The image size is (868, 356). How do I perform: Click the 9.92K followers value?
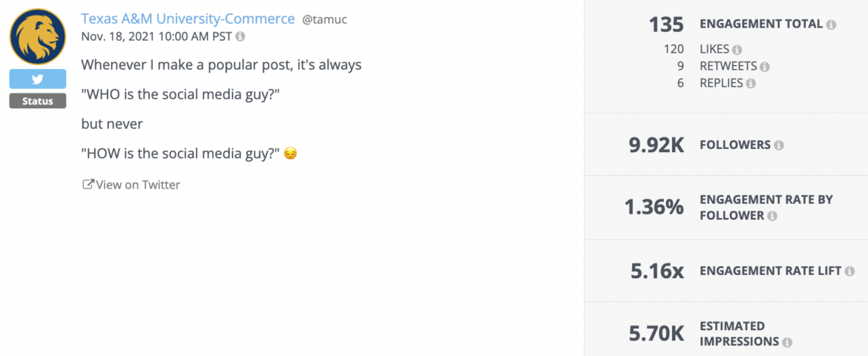pos(657,145)
